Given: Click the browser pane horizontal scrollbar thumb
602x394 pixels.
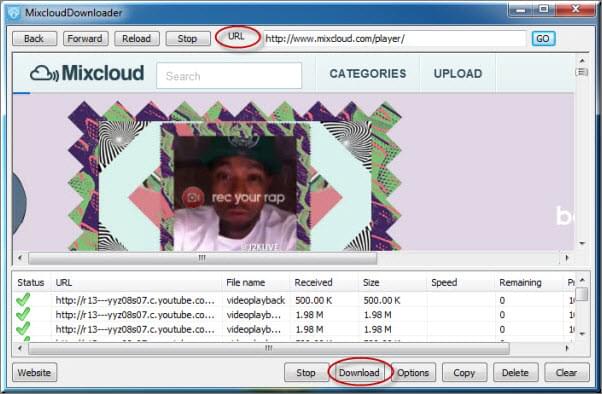Looking at the screenshot, I should (203, 258).
